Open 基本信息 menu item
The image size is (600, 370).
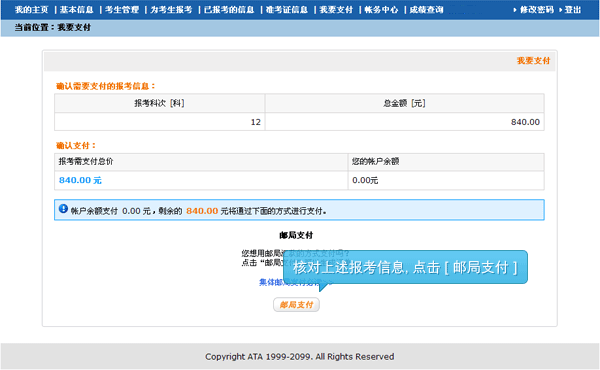click(77, 10)
